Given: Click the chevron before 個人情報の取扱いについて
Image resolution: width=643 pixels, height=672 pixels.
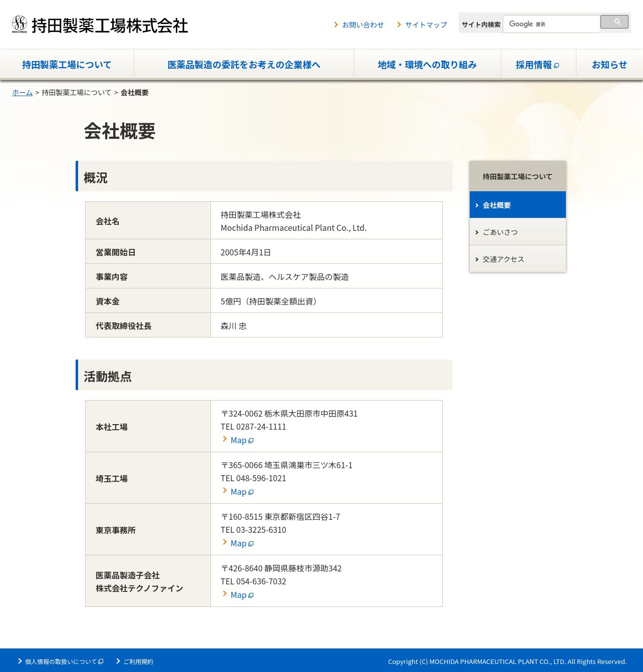Looking at the screenshot, I should point(21,661).
